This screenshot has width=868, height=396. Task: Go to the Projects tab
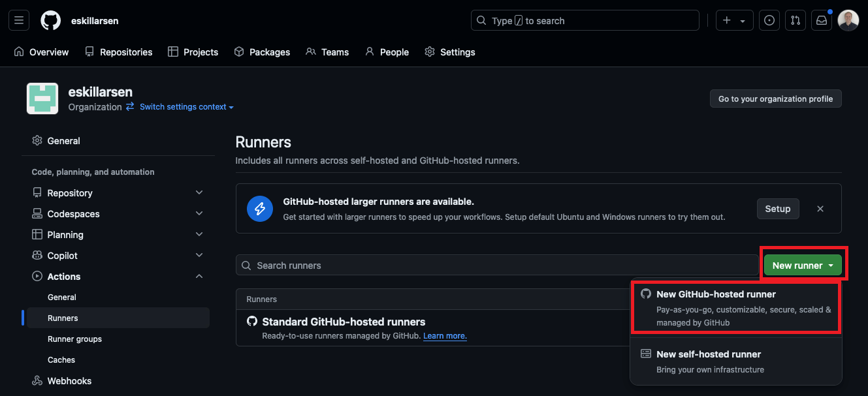coord(193,52)
